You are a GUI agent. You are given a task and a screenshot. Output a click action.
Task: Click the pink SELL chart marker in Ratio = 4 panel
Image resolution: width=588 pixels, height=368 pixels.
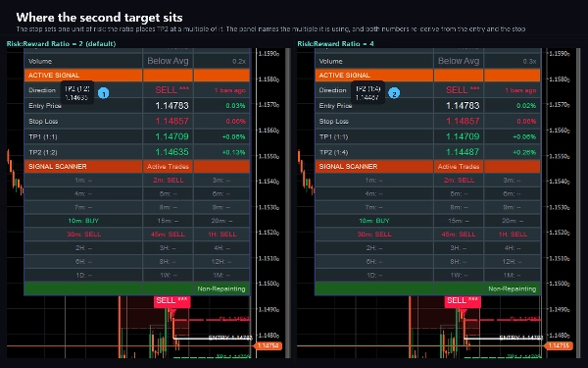click(x=463, y=301)
